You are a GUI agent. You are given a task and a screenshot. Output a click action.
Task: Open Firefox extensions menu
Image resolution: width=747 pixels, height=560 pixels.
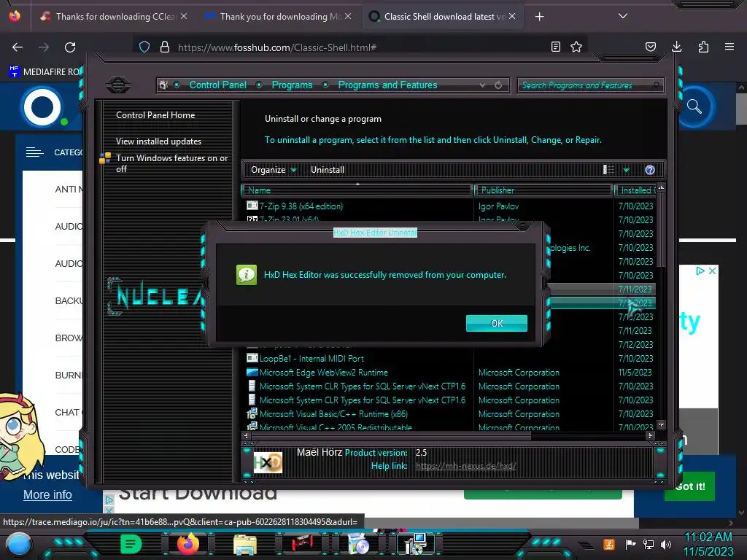point(703,47)
